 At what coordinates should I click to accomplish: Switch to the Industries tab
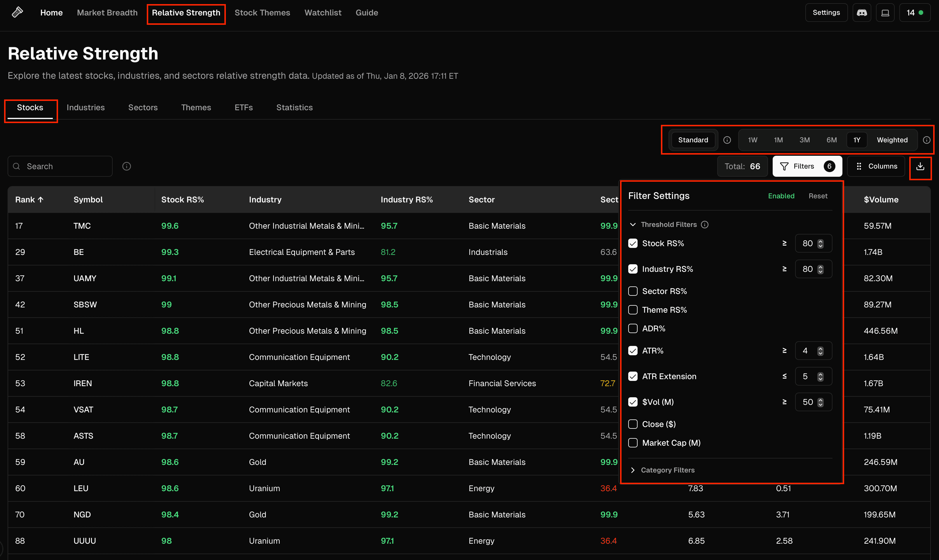coord(86,108)
